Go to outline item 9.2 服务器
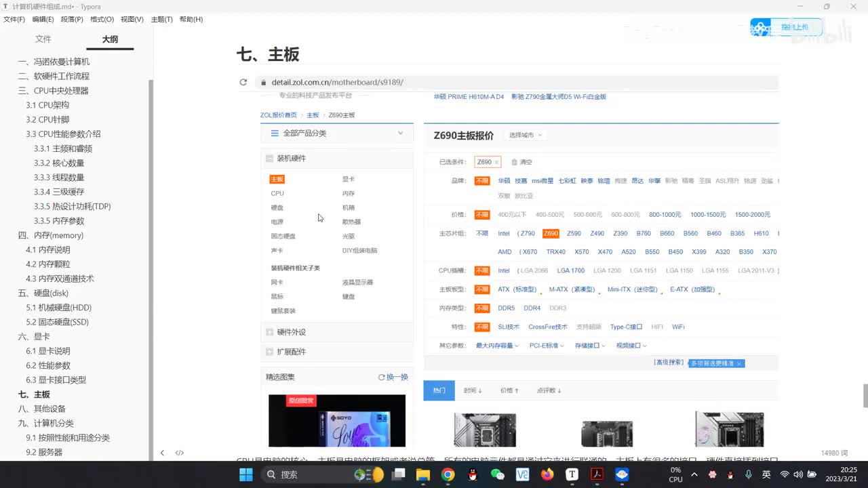 coord(44,452)
